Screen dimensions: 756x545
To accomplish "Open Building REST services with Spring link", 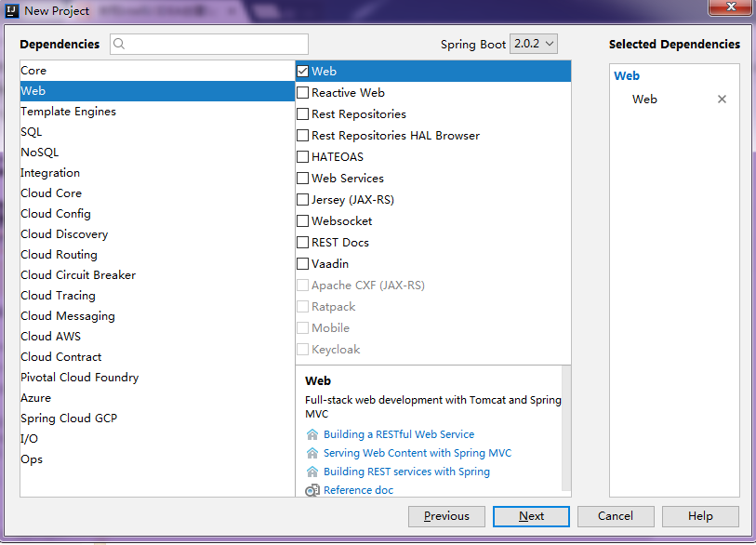I will tap(406, 472).
